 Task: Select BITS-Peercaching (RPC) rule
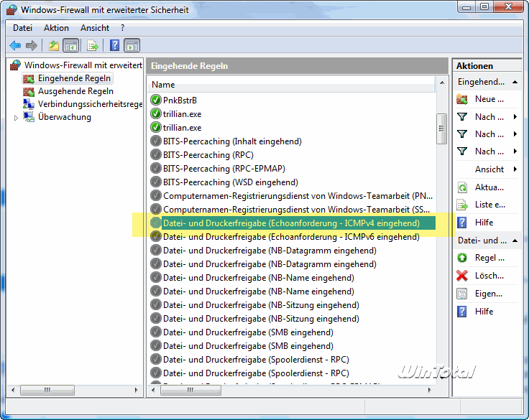(208, 155)
